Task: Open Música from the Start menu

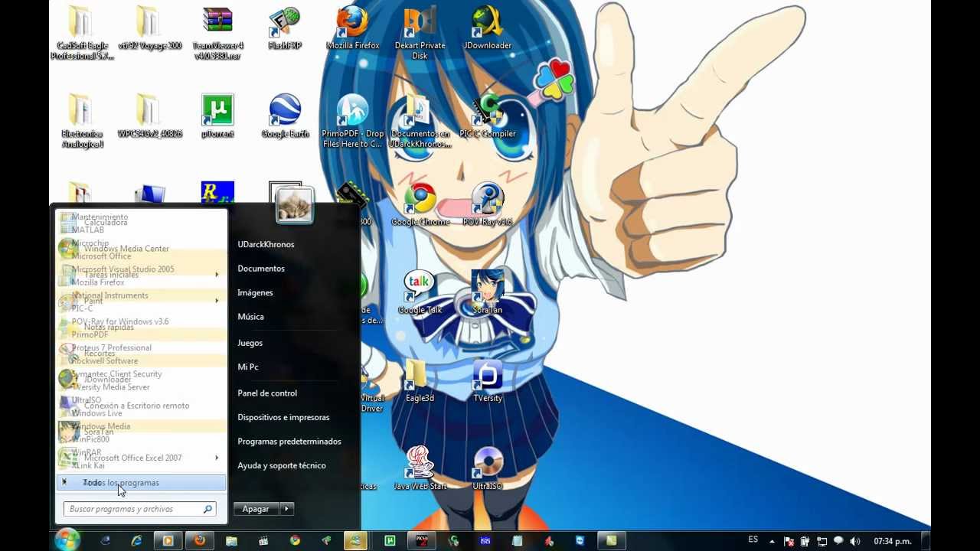Action: [250, 317]
